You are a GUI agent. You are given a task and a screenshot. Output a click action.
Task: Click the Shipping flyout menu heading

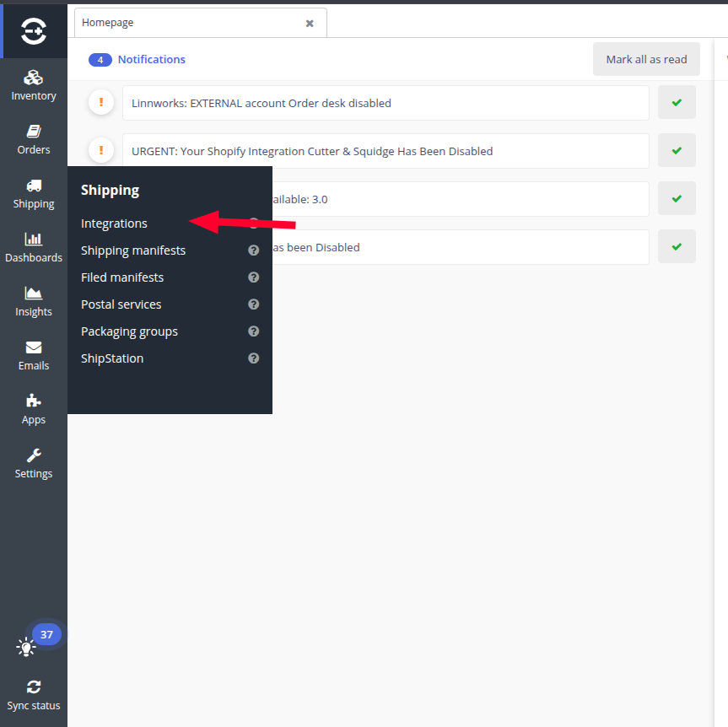[x=110, y=191]
